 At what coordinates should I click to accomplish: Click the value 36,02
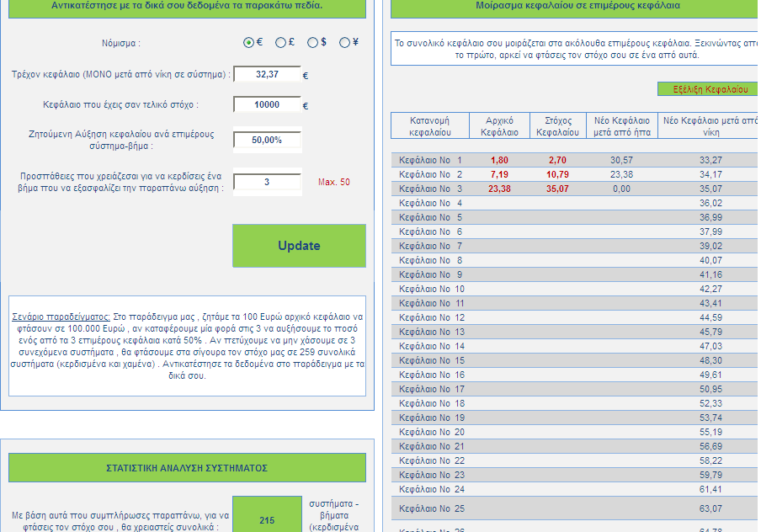710,203
